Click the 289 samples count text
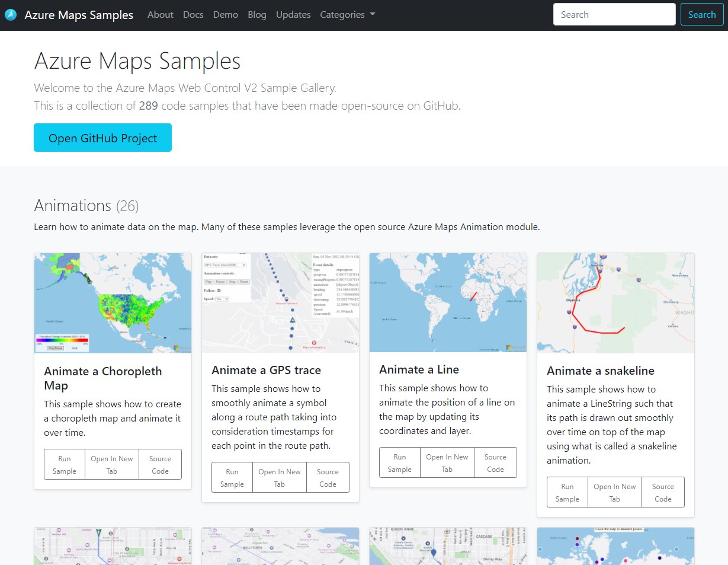728x565 pixels. point(148,106)
